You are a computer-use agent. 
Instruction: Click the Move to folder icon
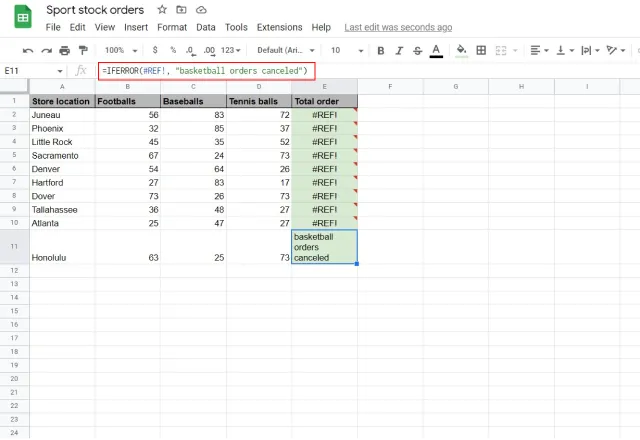(181, 9)
